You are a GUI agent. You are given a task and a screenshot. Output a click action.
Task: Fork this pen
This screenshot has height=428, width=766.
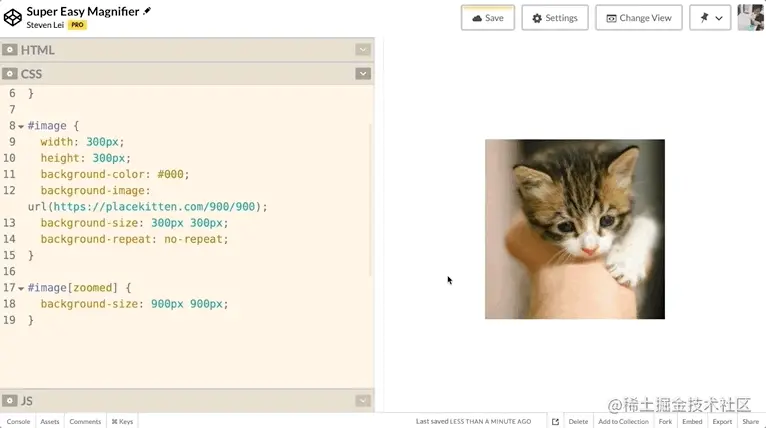pyautogui.click(x=665, y=421)
